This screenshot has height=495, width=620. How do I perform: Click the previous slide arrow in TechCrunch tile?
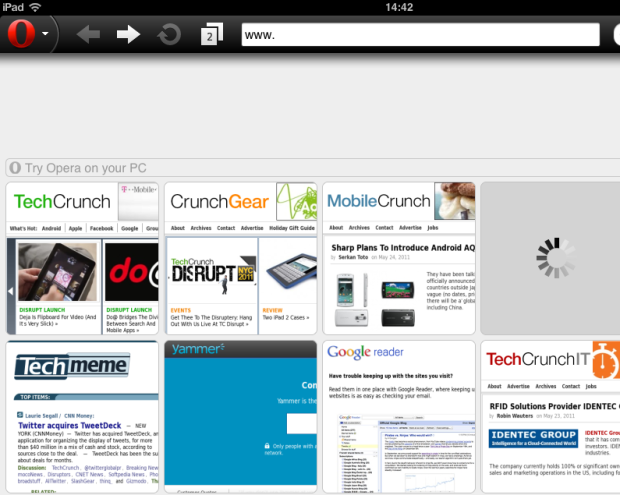(11, 291)
